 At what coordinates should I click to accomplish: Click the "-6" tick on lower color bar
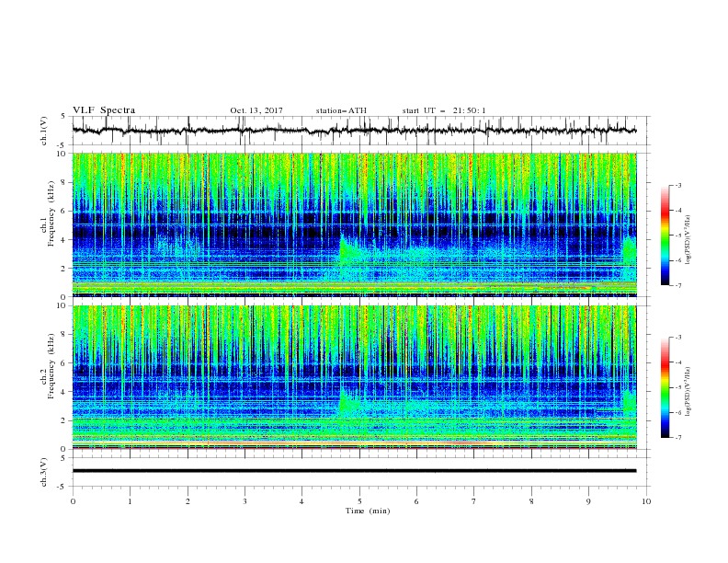point(677,412)
